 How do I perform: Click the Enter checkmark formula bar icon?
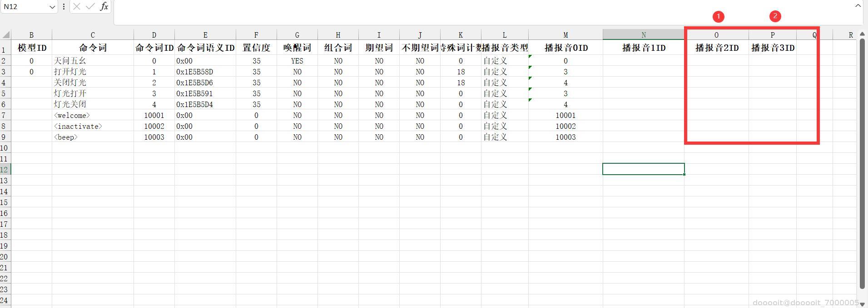tap(90, 6)
